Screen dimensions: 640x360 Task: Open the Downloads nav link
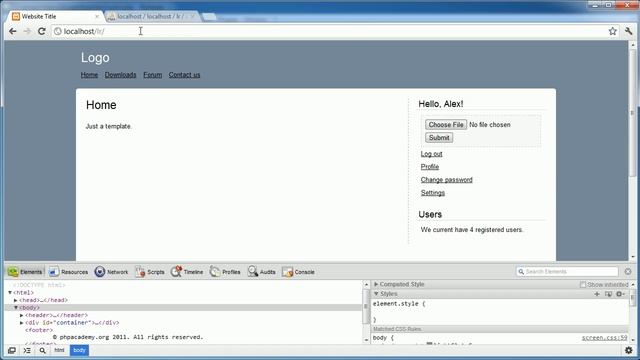[120, 75]
